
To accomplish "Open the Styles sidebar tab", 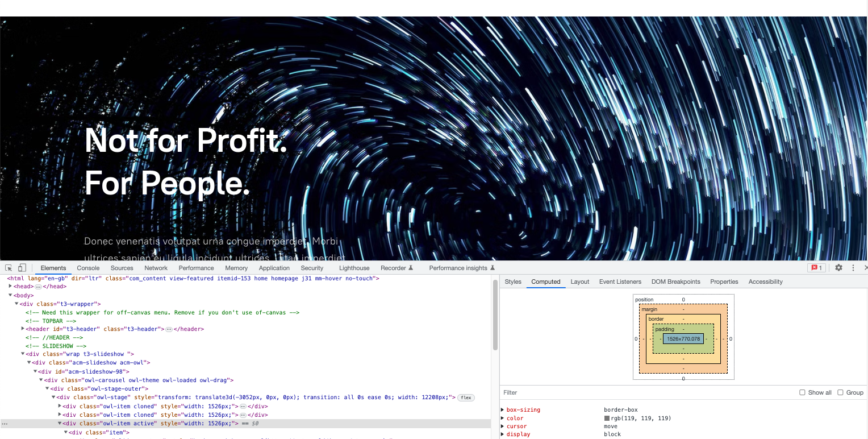I will (x=513, y=281).
